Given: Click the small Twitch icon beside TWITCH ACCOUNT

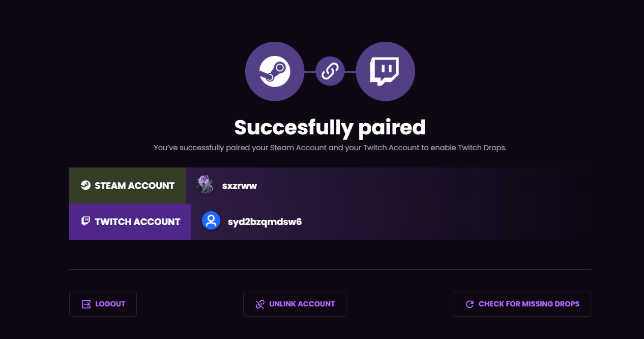Looking at the screenshot, I should 85,221.
